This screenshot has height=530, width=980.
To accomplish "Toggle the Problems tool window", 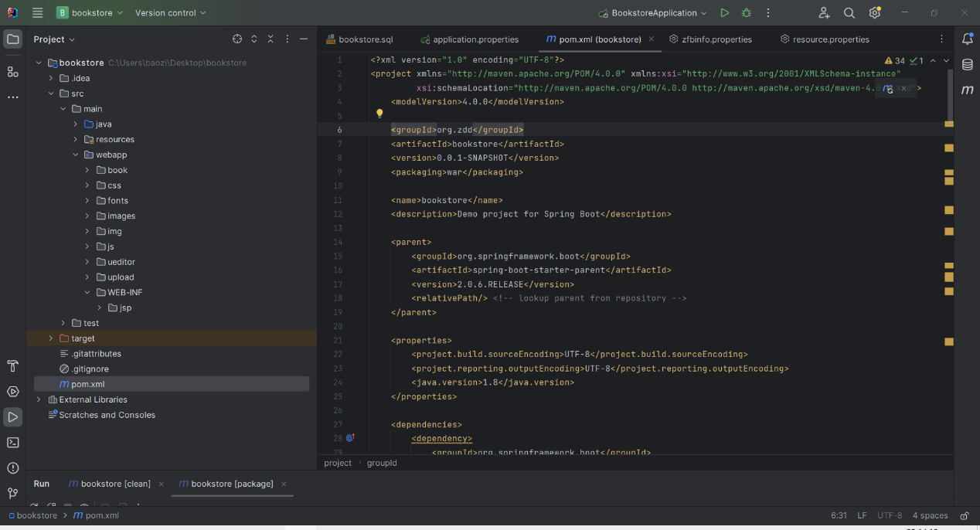I will (x=13, y=468).
